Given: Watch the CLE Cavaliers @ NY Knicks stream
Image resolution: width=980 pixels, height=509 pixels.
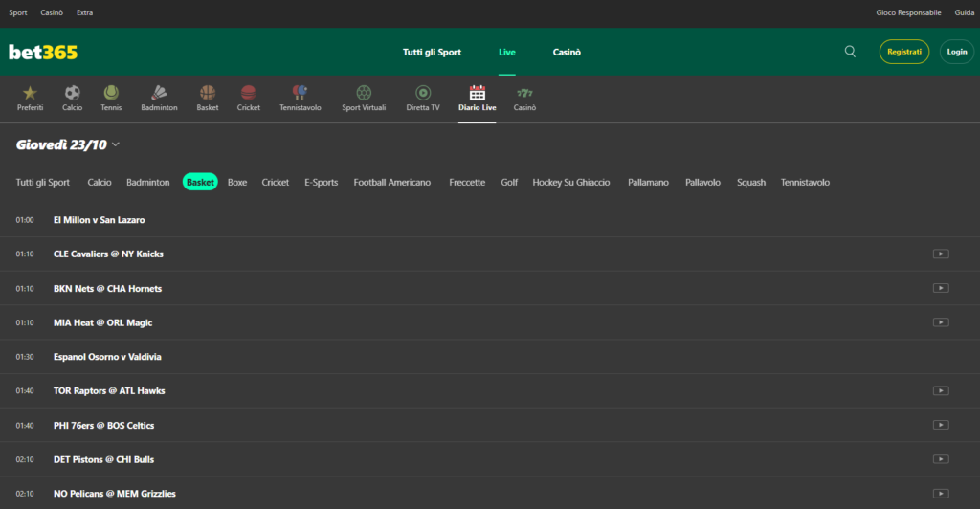Looking at the screenshot, I should (940, 254).
